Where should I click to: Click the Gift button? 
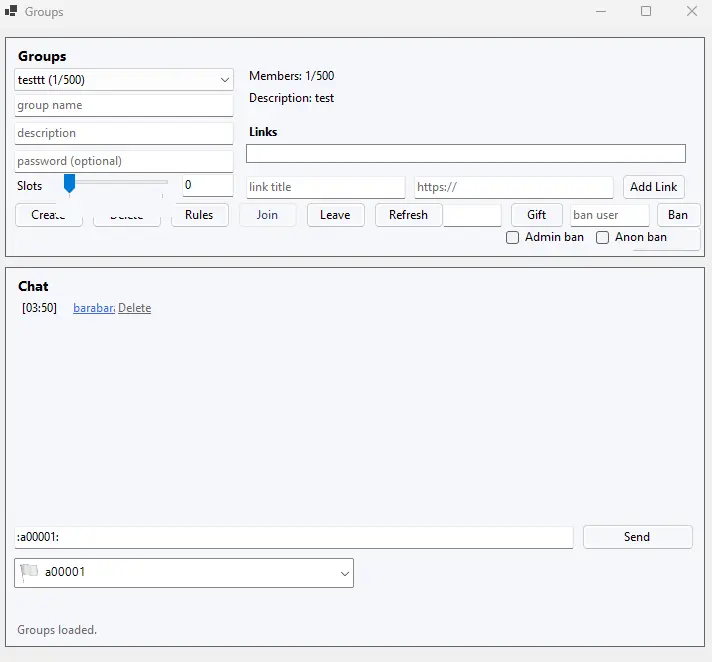[x=536, y=215]
